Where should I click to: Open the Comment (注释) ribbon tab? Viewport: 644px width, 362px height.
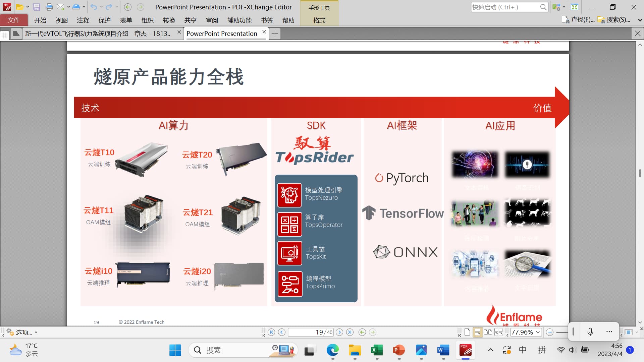coord(83,20)
